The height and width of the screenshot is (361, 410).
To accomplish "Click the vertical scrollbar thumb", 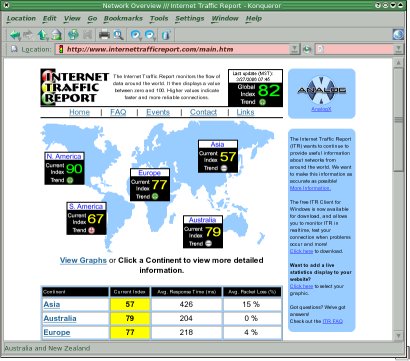I will [x=398, y=120].
